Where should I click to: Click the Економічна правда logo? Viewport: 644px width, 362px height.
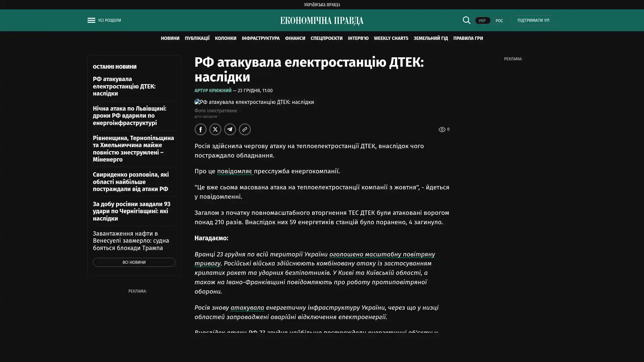322,21
